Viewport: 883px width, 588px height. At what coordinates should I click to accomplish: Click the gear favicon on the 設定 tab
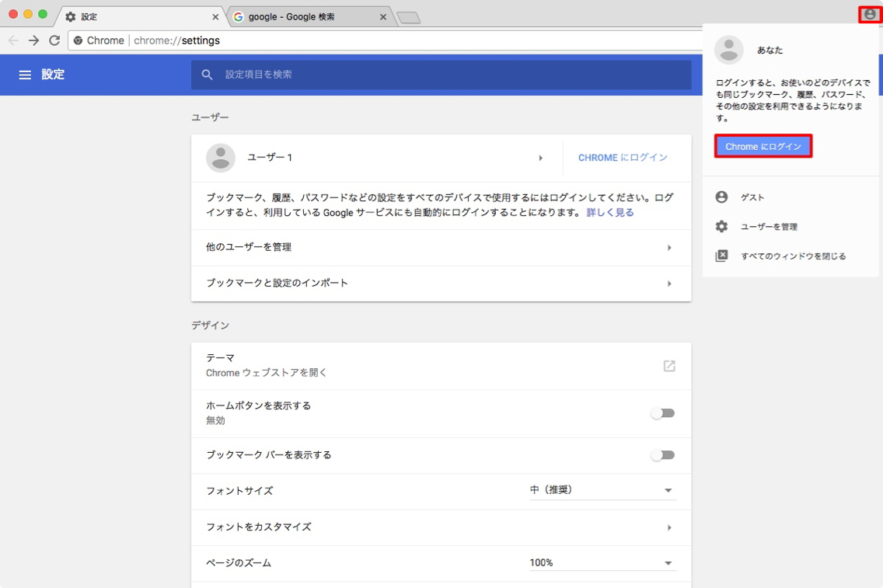click(x=71, y=17)
